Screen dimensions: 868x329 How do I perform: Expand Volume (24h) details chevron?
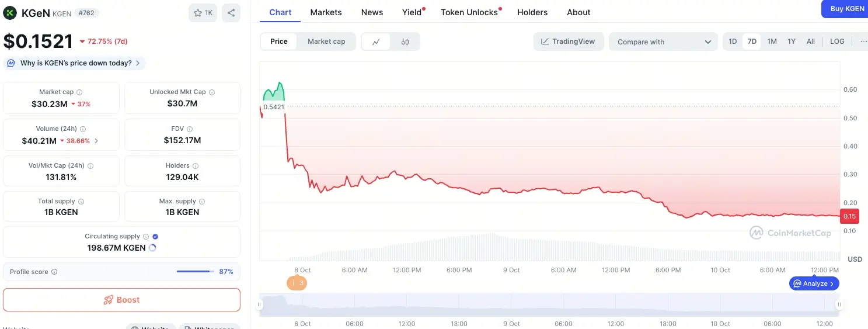coord(96,141)
